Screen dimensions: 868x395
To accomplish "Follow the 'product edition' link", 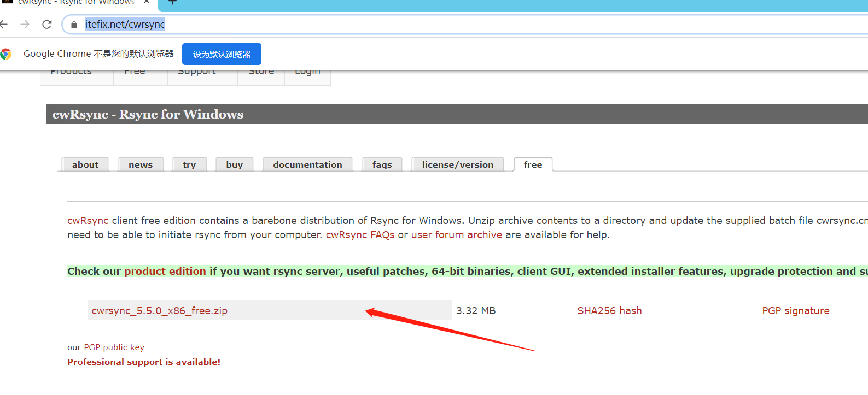I will pyautogui.click(x=165, y=271).
